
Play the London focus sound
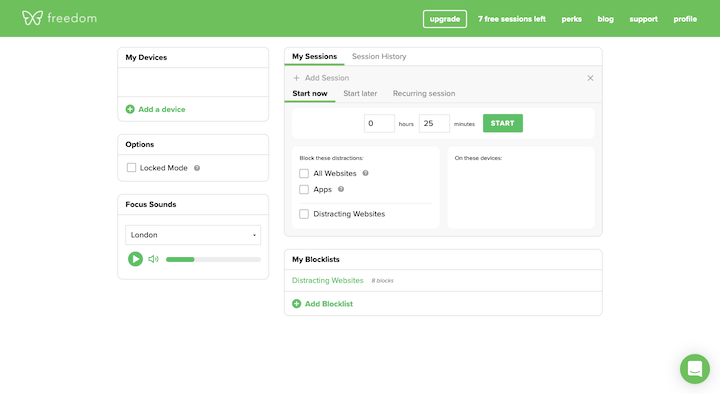135,259
